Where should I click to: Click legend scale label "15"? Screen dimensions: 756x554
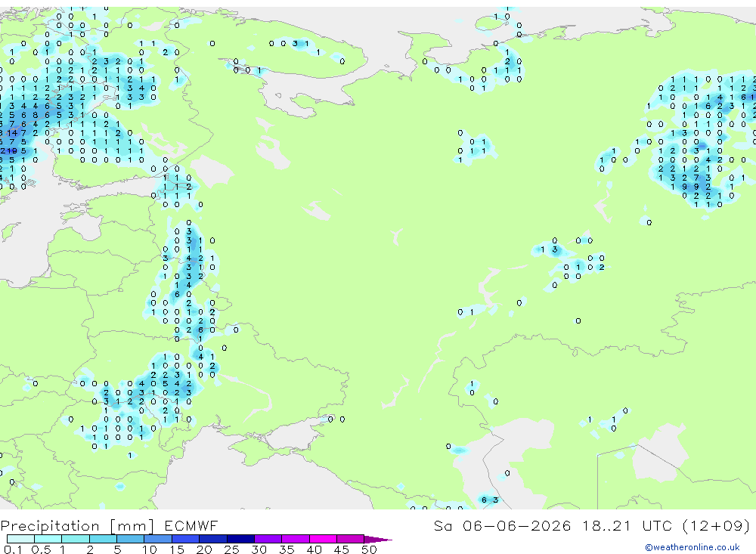[x=177, y=549]
